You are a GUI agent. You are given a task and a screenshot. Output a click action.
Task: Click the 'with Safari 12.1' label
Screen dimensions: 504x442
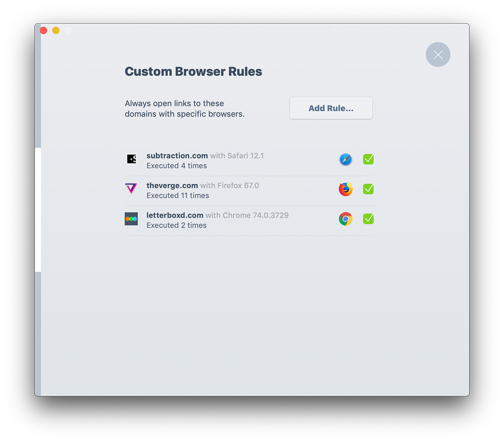tap(237, 156)
